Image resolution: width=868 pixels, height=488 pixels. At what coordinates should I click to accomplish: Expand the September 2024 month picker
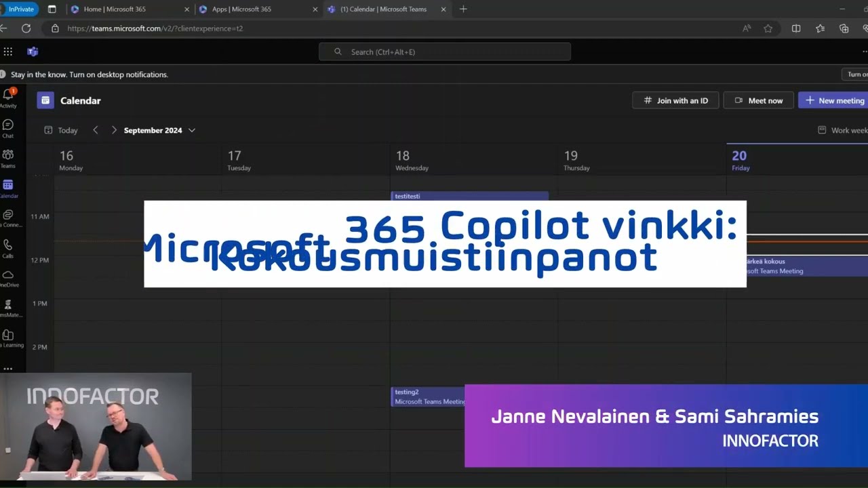click(159, 130)
